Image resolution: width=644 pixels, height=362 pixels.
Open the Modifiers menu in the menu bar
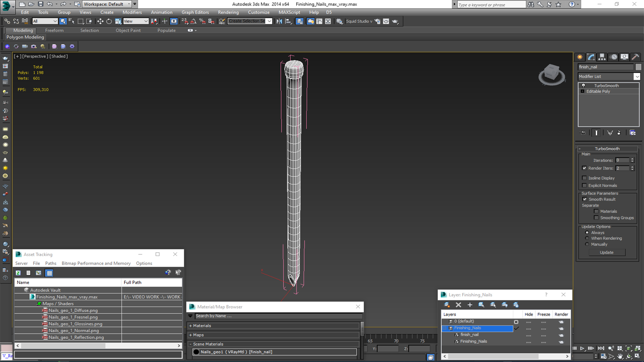click(x=132, y=12)
